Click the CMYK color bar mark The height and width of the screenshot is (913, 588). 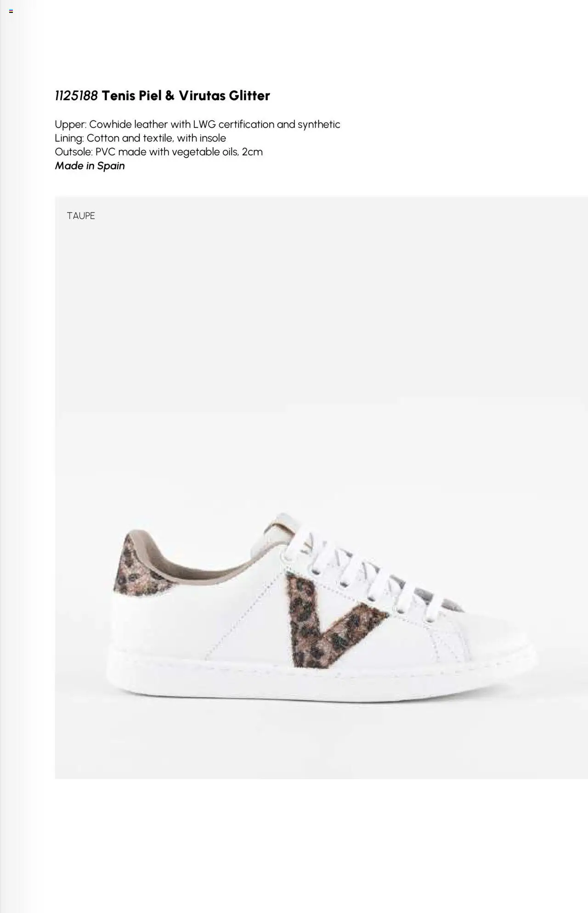tap(11, 11)
